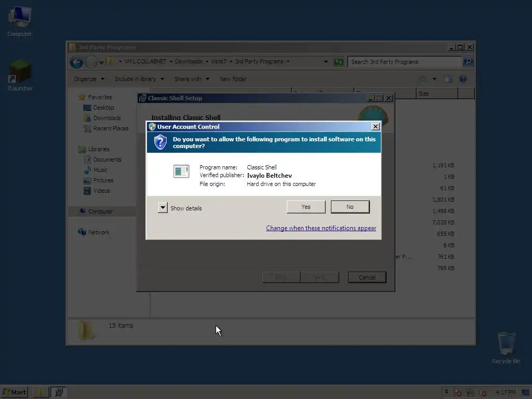Click Size column header
Viewport: 532px width, 399px height.
click(x=437, y=94)
